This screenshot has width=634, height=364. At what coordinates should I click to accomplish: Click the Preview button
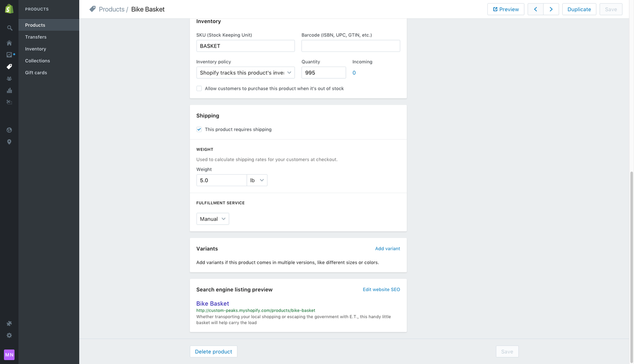506,9
